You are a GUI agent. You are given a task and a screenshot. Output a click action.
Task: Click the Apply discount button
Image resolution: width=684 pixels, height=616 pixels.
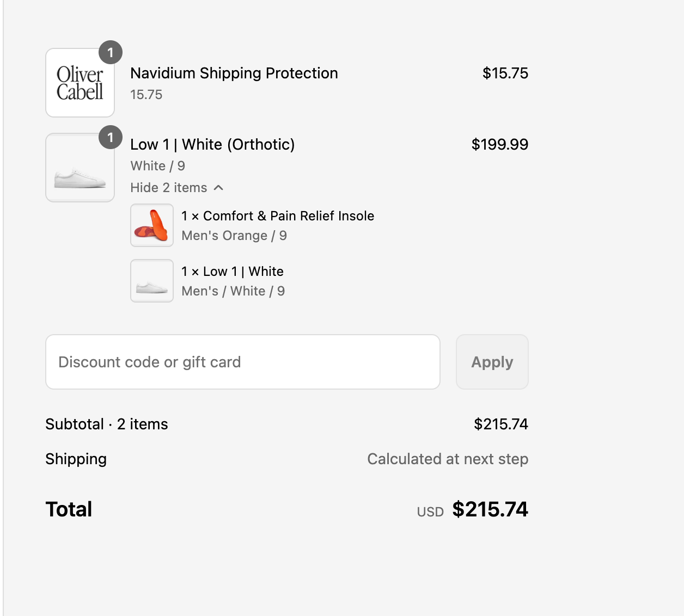click(x=492, y=362)
